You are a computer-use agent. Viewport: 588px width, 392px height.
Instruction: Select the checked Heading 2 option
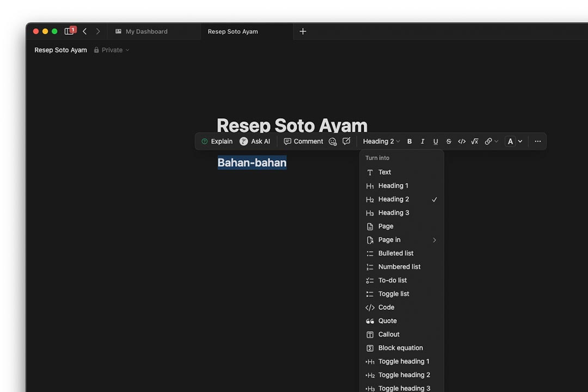point(402,199)
